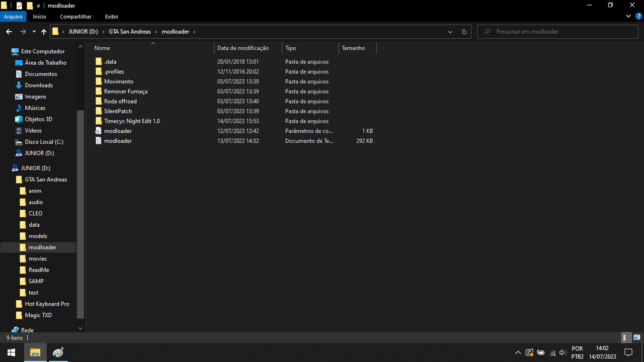The height and width of the screenshot is (362, 644).
Task: Click File Explorer taskbar icon
Action: pyautogui.click(x=35, y=352)
